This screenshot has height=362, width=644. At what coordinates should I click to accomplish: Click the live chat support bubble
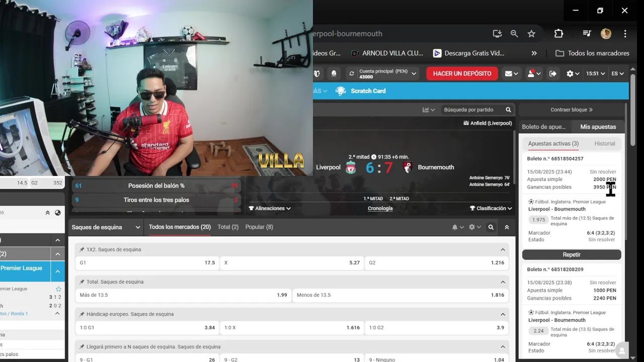point(622,350)
